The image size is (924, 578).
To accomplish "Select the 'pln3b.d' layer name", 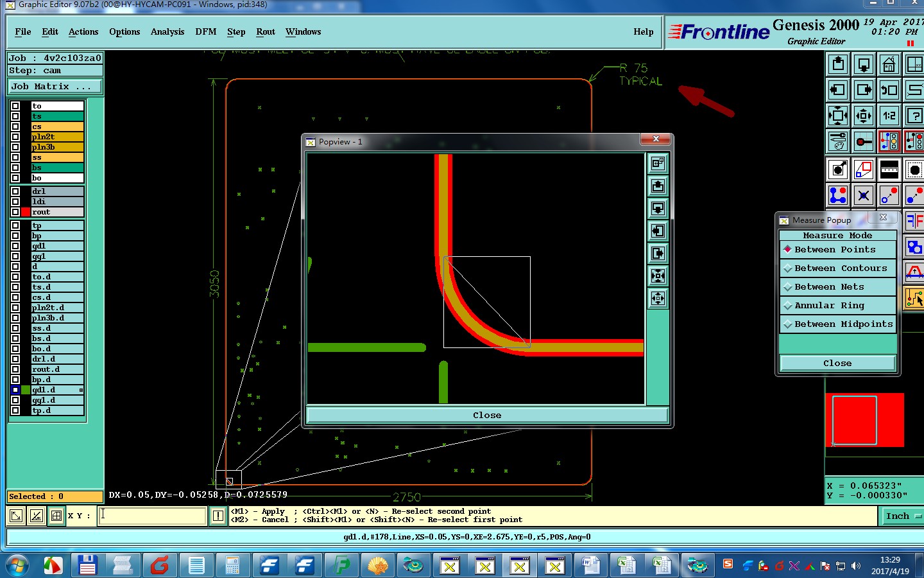I will (x=57, y=318).
